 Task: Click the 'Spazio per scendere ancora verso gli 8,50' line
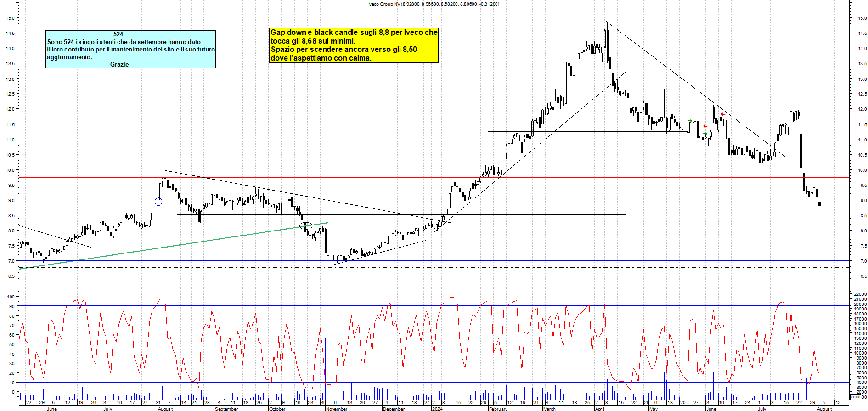(344, 49)
